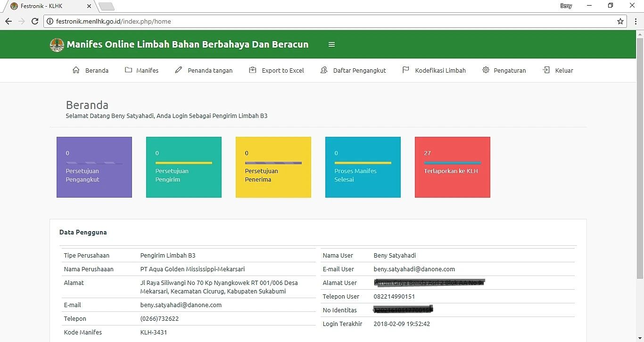Image resolution: width=644 pixels, height=342 pixels.
Task: Open the green Persetujuan Pengirim card
Action: pos(184,167)
